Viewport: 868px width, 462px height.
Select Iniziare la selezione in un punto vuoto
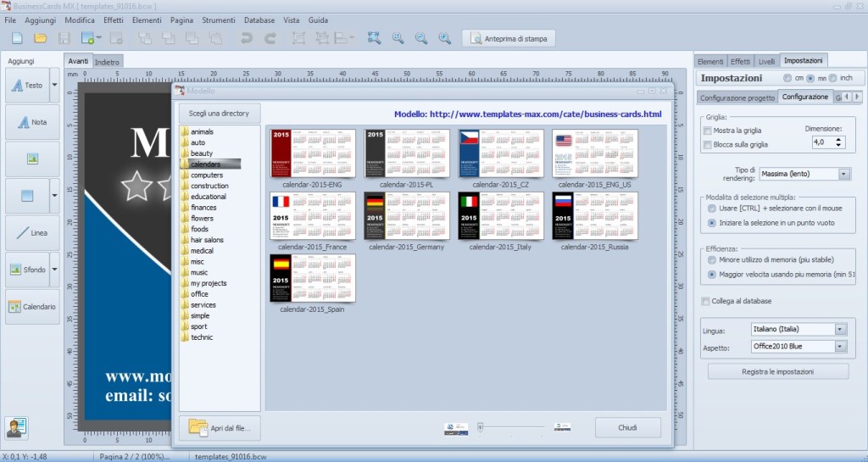pyautogui.click(x=712, y=222)
